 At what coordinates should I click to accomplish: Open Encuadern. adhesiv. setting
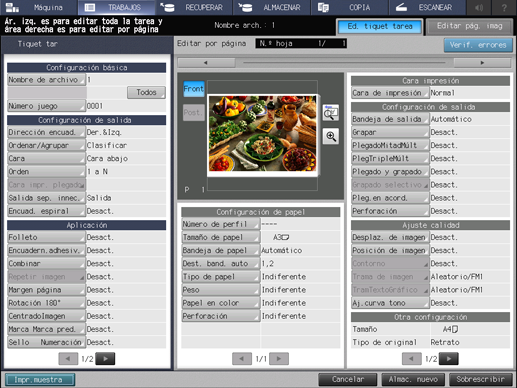tap(46, 250)
